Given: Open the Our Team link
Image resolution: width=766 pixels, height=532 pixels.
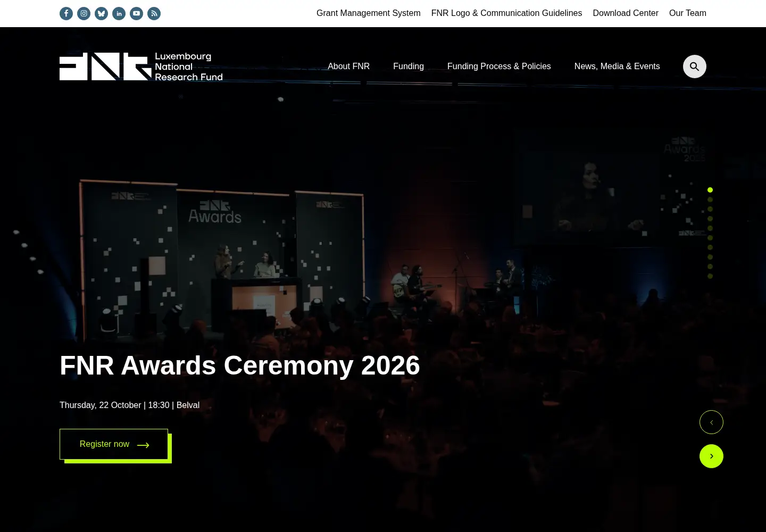Looking at the screenshot, I should [x=688, y=13].
